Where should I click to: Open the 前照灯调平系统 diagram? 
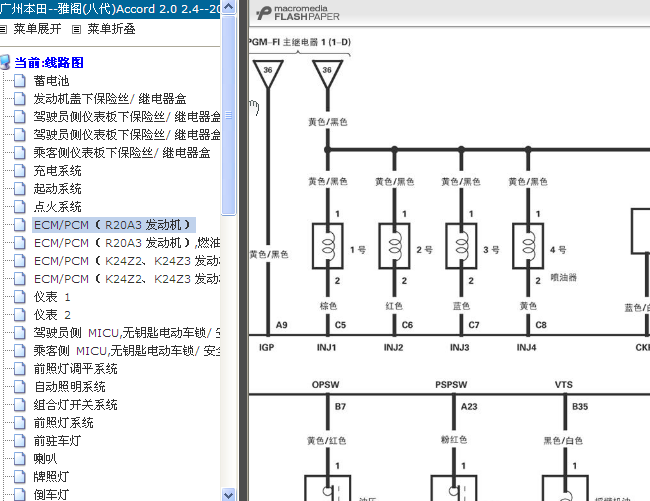tap(75, 368)
